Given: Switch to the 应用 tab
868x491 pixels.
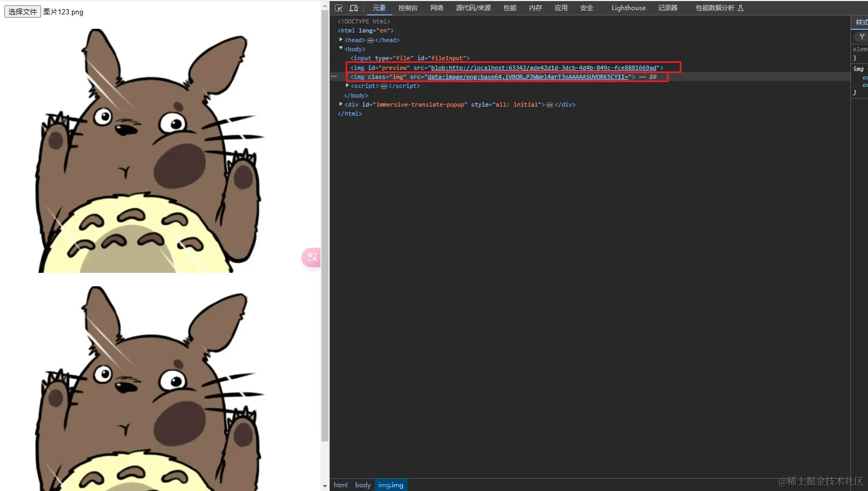Looking at the screenshot, I should point(561,8).
